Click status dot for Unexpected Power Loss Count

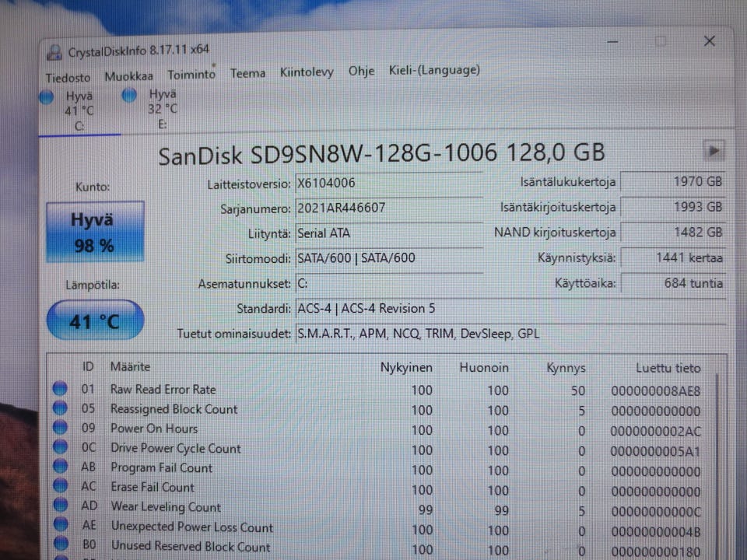(61, 523)
